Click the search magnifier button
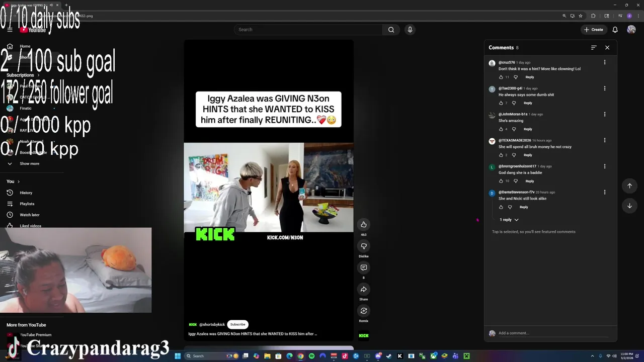The height and width of the screenshot is (362, 644). [x=391, y=30]
